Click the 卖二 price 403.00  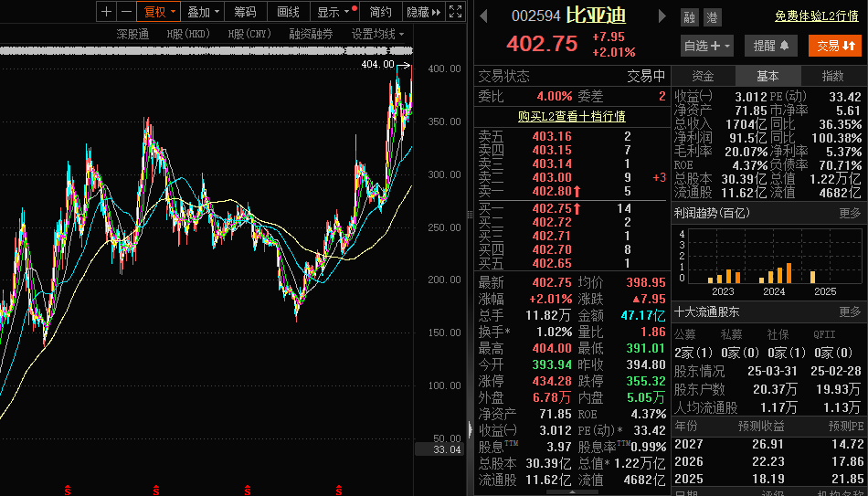pos(552,178)
